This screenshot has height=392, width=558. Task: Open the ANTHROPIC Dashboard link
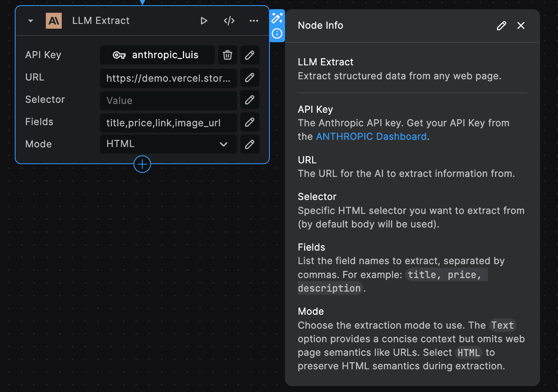click(x=371, y=137)
